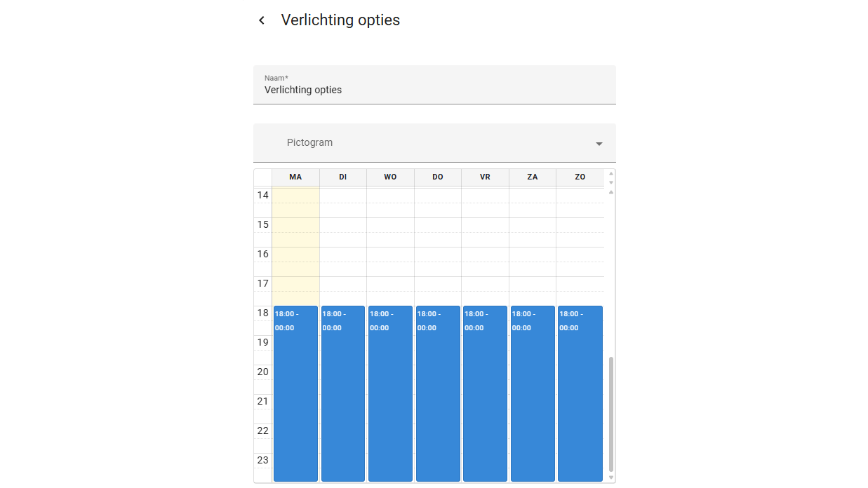The image size is (868, 488).
Task: Click the Pictogram dropdown arrow
Action: click(599, 144)
